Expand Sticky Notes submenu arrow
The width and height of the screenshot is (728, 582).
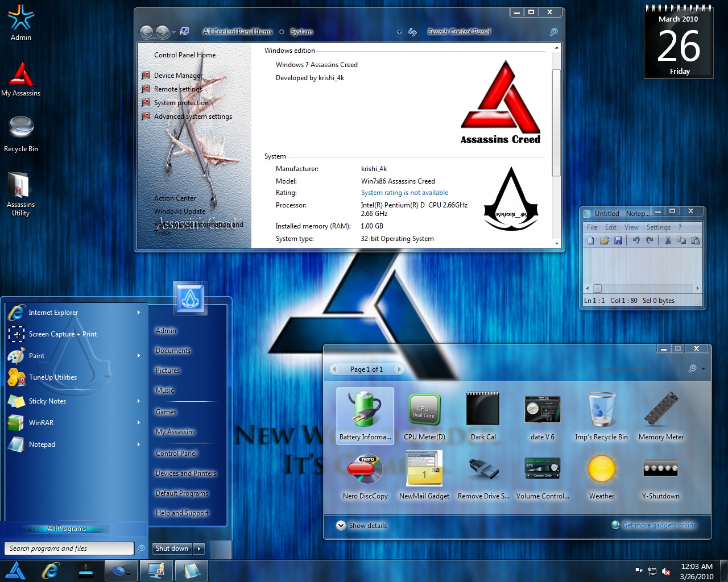pyautogui.click(x=138, y=401)
